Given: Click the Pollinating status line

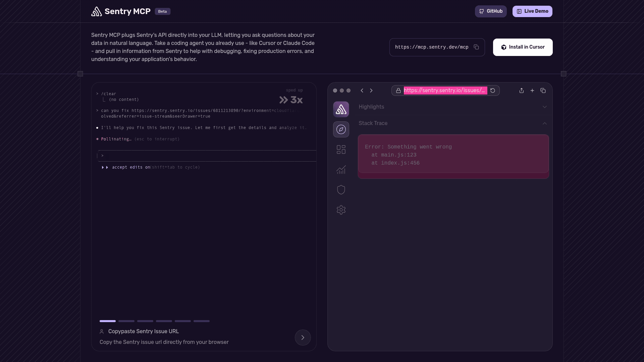Looking at the screenshot, I should (x=138, y=139).
